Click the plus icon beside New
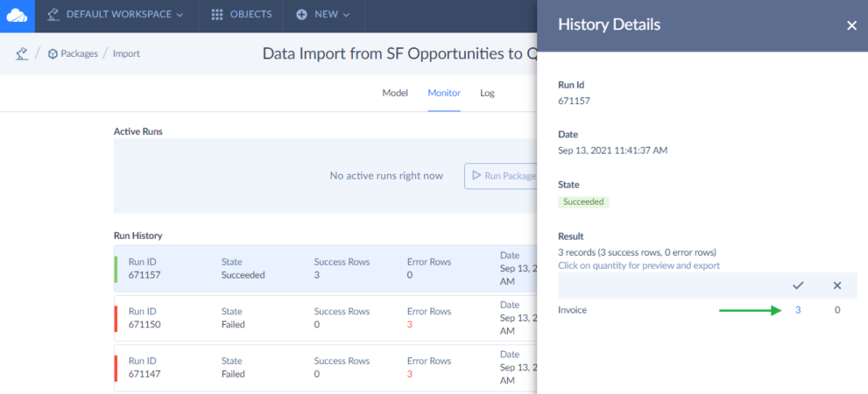 pyautogui.click(x=302, y=15)
